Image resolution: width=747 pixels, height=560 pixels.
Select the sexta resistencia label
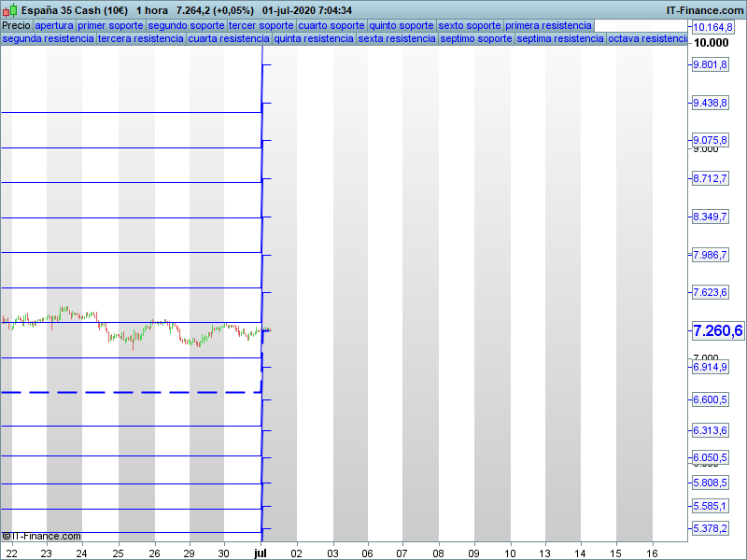click(x=397, y=38)
